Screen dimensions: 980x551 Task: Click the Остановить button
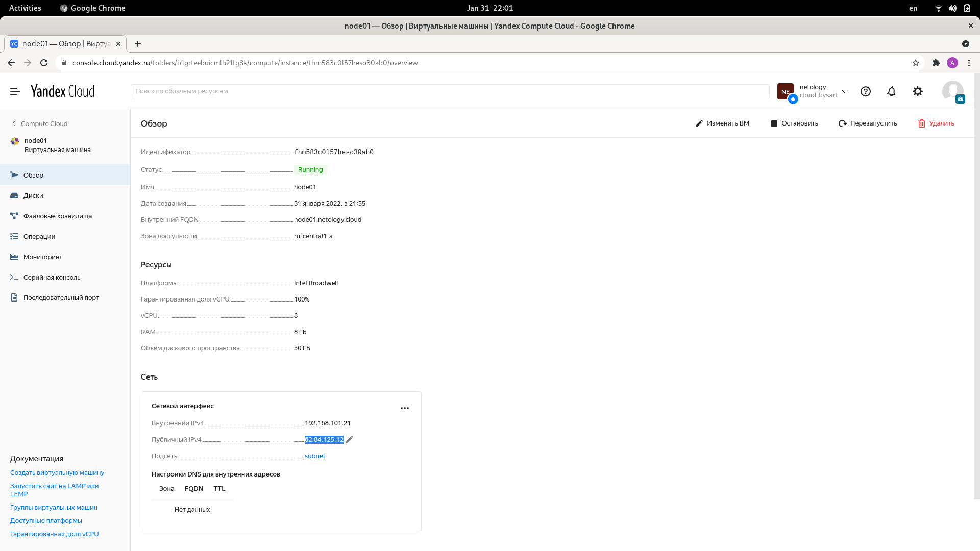[x=794, y=123]
